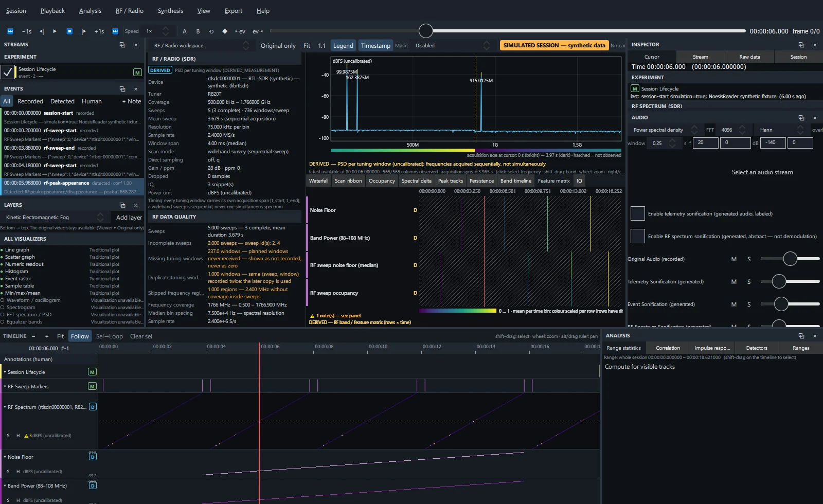
Task: Toggle the Legend overlay button
Action: pyautogui.click(x=343, y=45)
